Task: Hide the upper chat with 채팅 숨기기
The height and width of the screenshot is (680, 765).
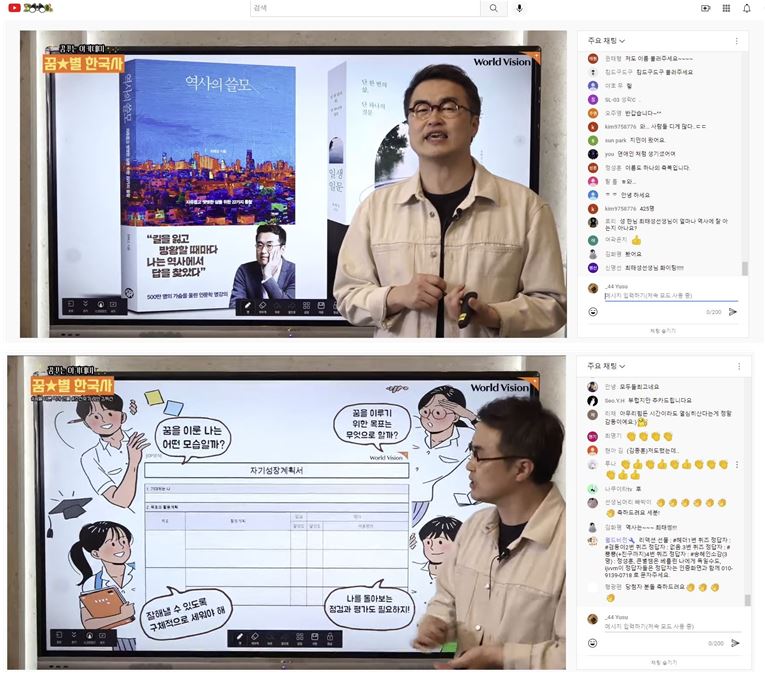Action: pyautogui.click(x=663, y=330)
